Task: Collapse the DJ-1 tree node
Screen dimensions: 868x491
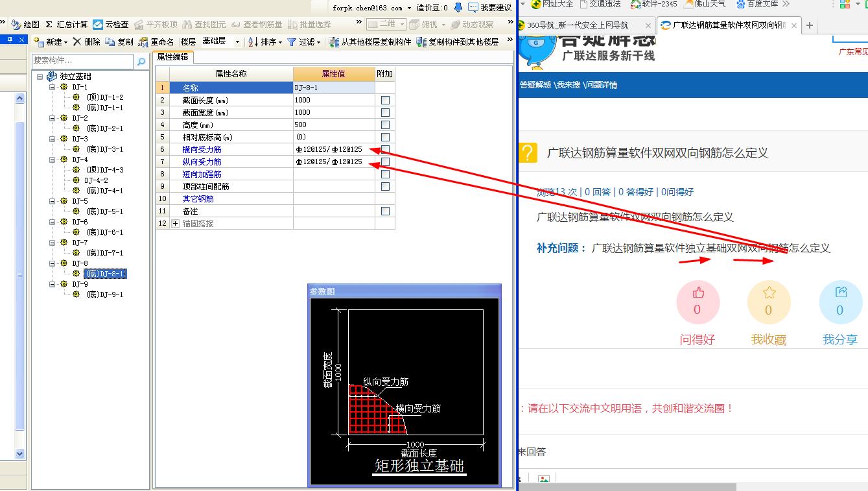Action: point(53,87)
